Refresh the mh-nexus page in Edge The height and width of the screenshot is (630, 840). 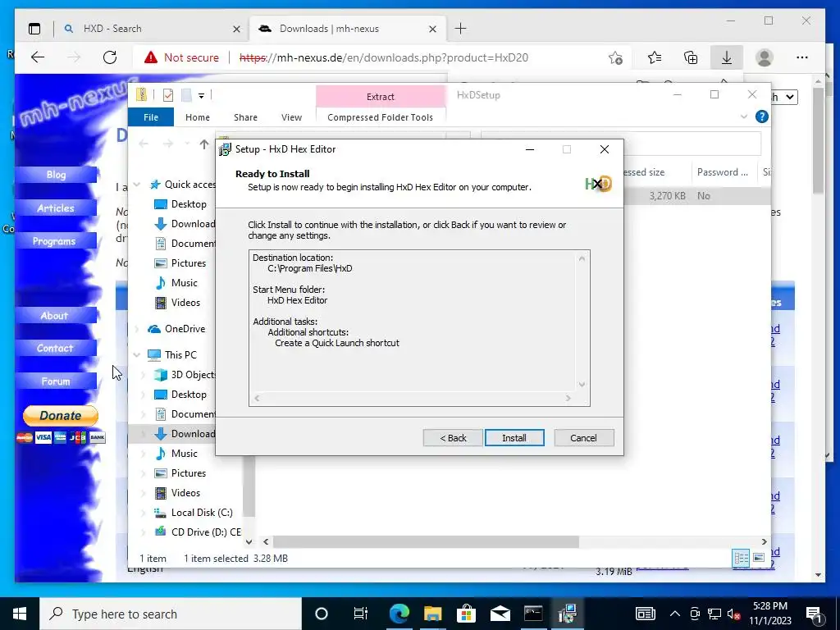point(110,57)
